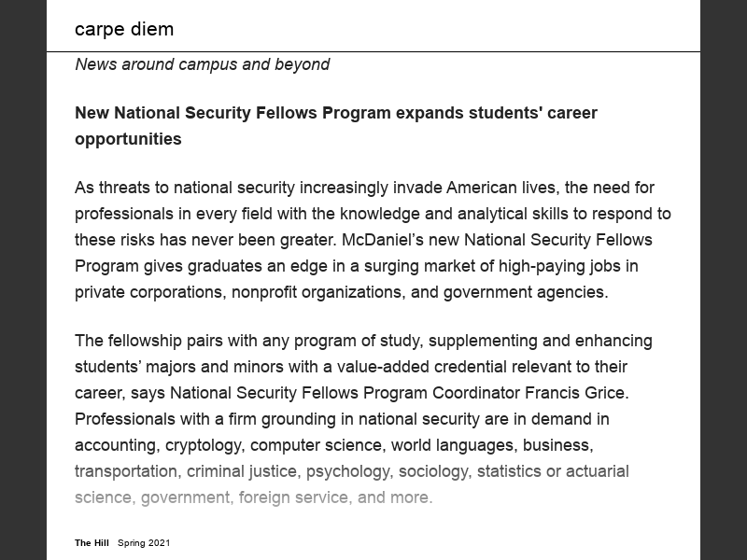Click the word "McDaniel's" in first paragraph

pos(381,240)
